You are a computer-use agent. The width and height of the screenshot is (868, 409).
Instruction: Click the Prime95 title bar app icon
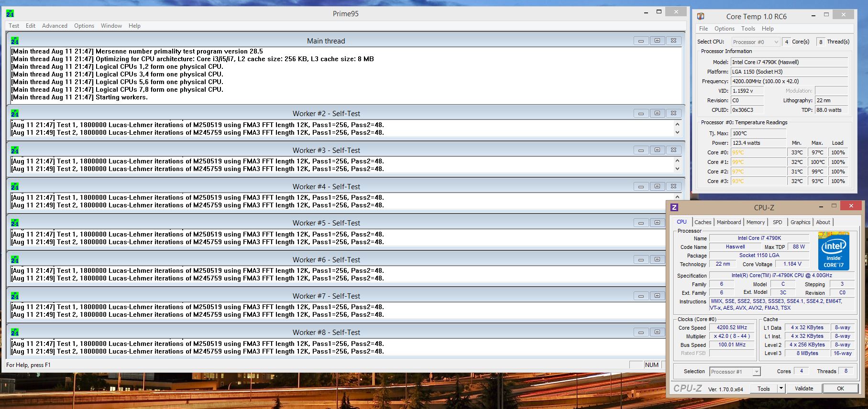point(10,13)
